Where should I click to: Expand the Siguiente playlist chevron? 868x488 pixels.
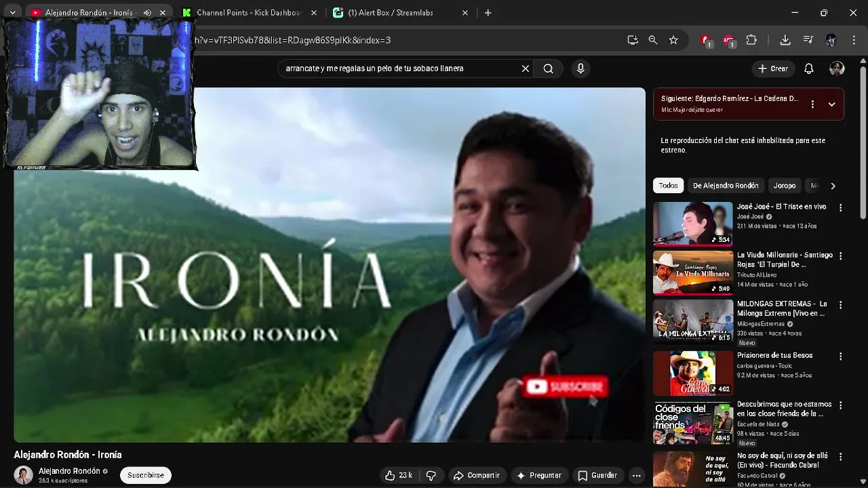coord(831,104)
